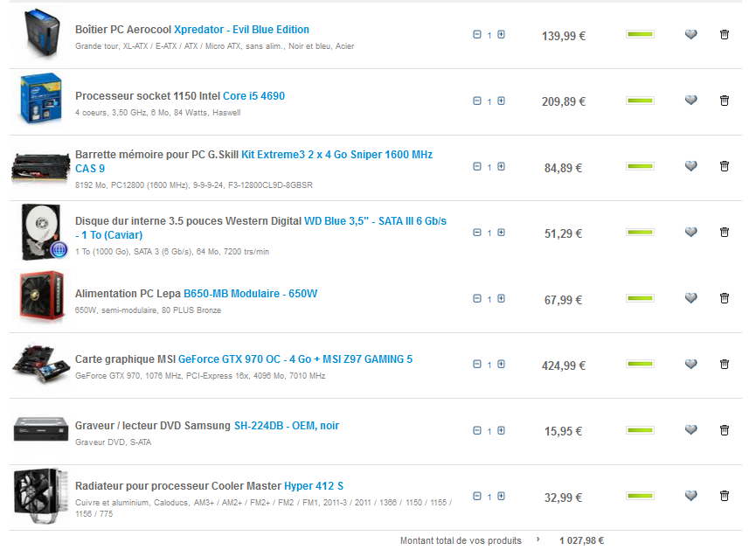
Task: Decrease quantity of Cooler Master Hyper 412 S
Action: (477, 496)
